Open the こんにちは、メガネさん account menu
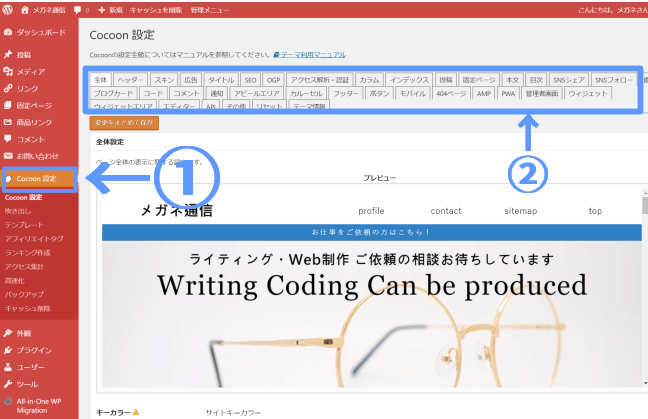The width and height of the screenshot is (648, 419). 613,10
